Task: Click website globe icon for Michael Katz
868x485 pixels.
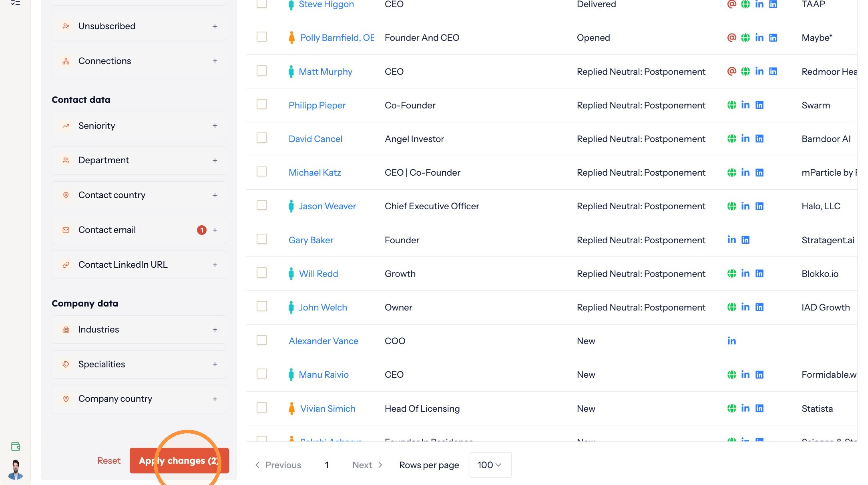Action: [731, 172]
